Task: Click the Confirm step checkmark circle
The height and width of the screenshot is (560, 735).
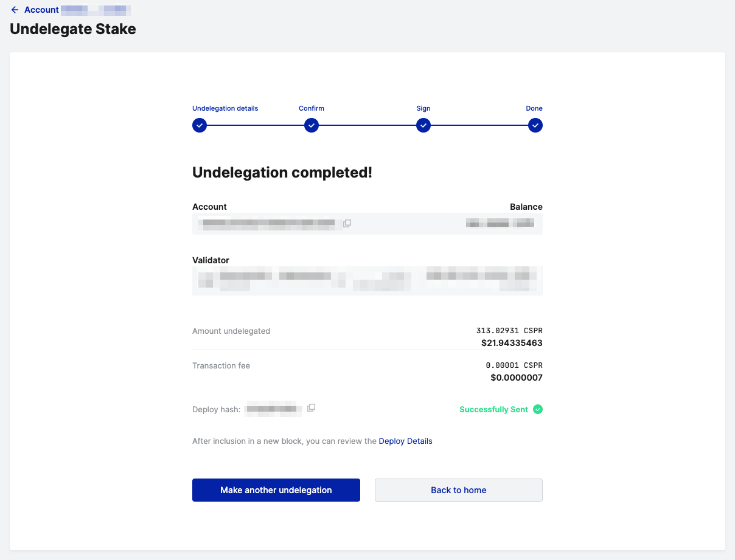Action: tap(312, 125)
